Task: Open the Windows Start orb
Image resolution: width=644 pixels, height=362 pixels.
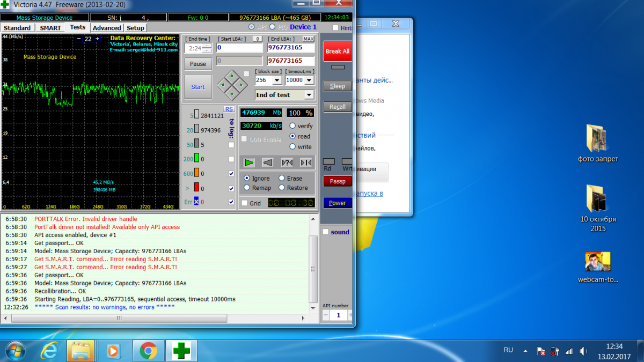Action: (x=15, y=351)
